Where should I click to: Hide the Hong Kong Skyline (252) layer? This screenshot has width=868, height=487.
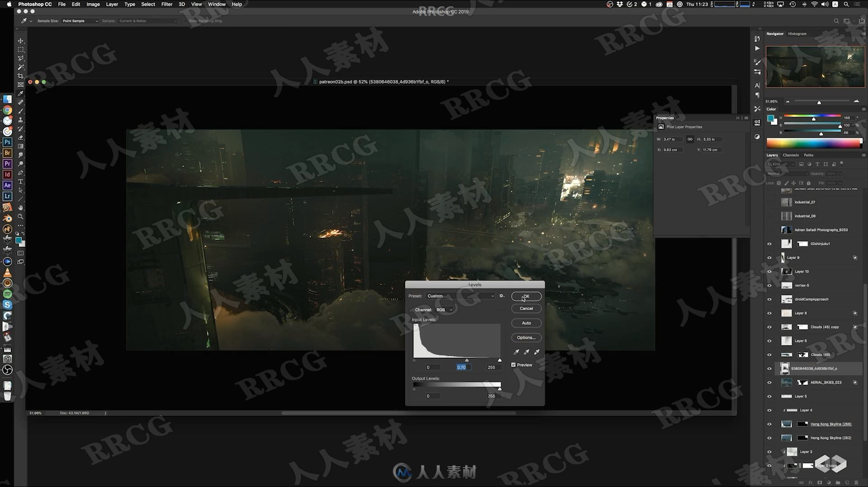point(769,438)
